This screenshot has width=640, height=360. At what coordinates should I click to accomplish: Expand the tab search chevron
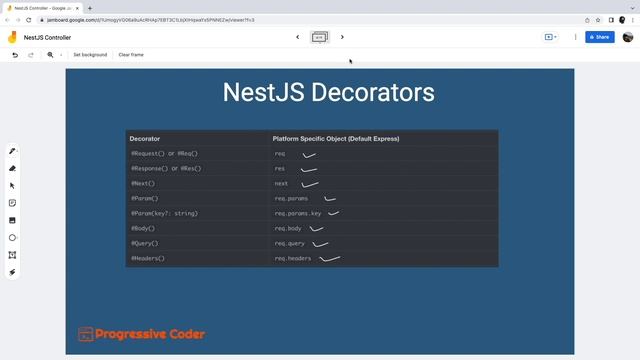pyautogui.click(x=632, y=8)
